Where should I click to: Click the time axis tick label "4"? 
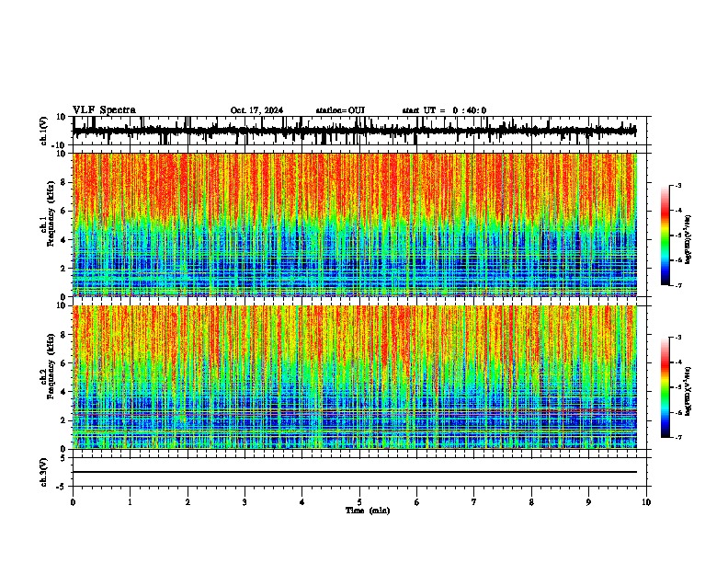302,502
